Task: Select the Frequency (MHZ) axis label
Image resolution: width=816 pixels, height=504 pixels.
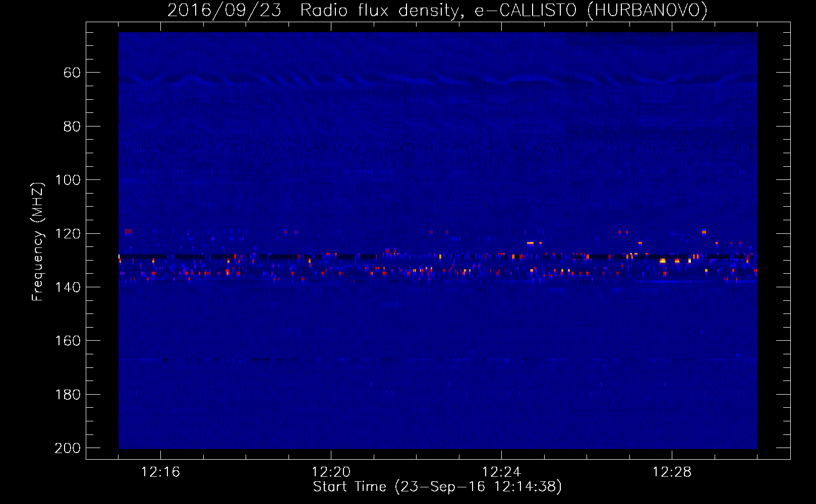Action: 38,241
